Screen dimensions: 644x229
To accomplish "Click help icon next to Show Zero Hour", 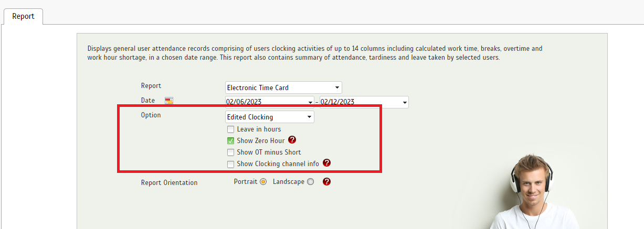I will 292,140.
